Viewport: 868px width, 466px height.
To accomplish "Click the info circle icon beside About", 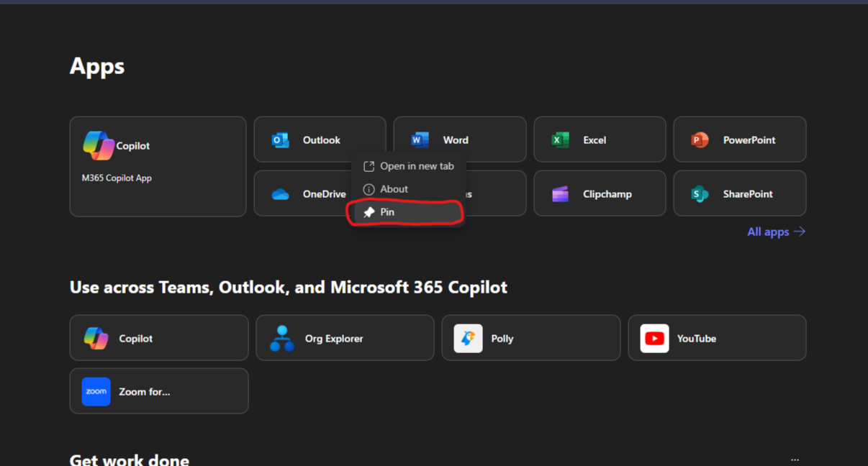I will pos(369,189).
